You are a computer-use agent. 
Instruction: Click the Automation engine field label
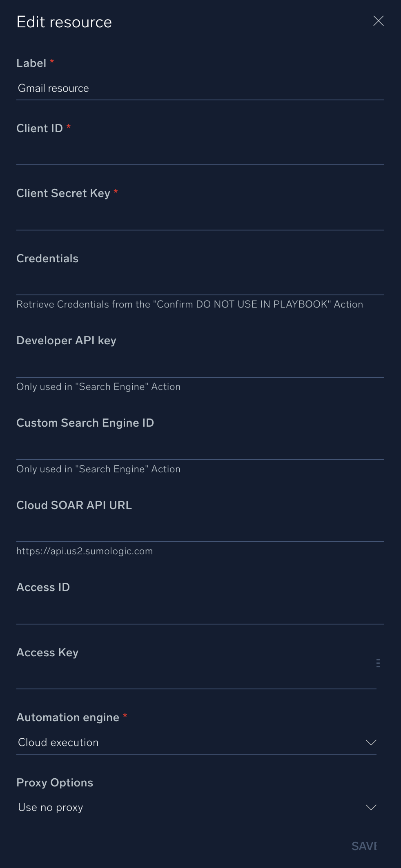pyautogui.click(x=68, y=717)
